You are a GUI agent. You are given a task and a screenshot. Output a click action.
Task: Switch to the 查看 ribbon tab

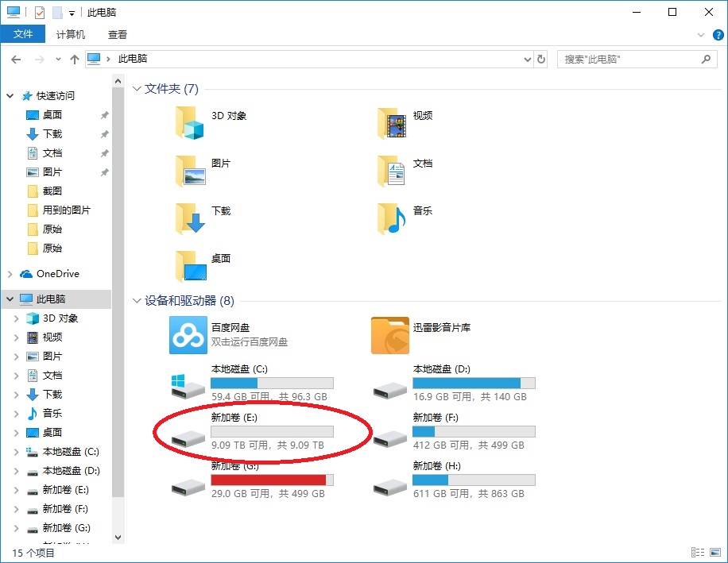[117, 34]
